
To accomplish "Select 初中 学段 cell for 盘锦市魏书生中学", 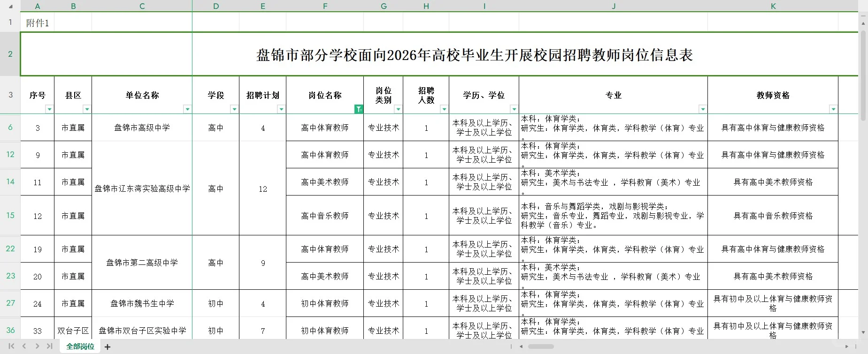I will (x=216, y=303).
